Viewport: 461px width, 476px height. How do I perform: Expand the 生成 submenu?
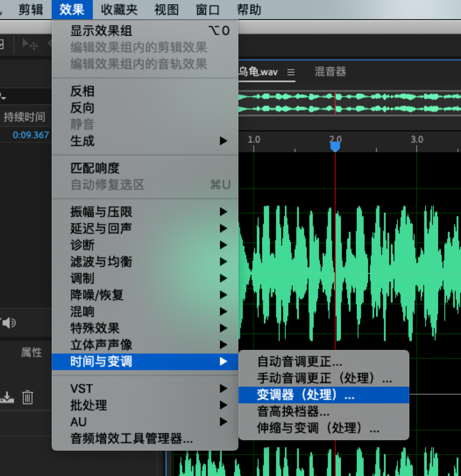[145, 141]
